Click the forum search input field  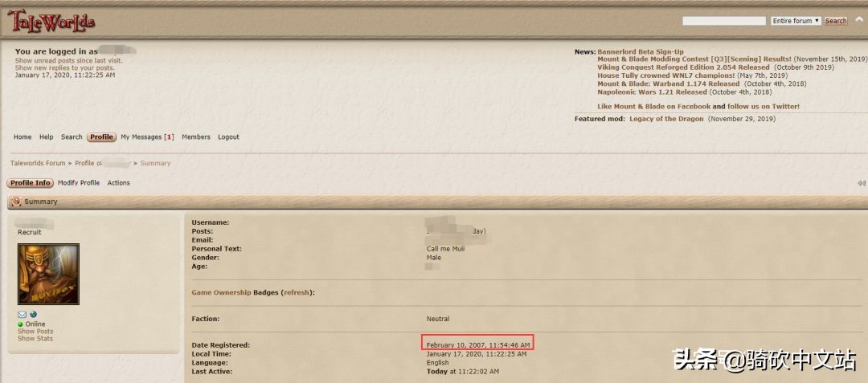724,21
